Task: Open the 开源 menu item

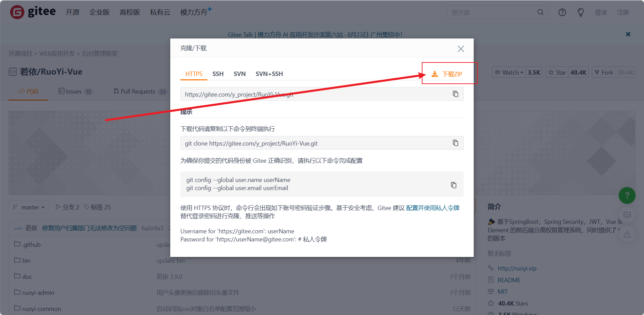Action: click(72, 12)
